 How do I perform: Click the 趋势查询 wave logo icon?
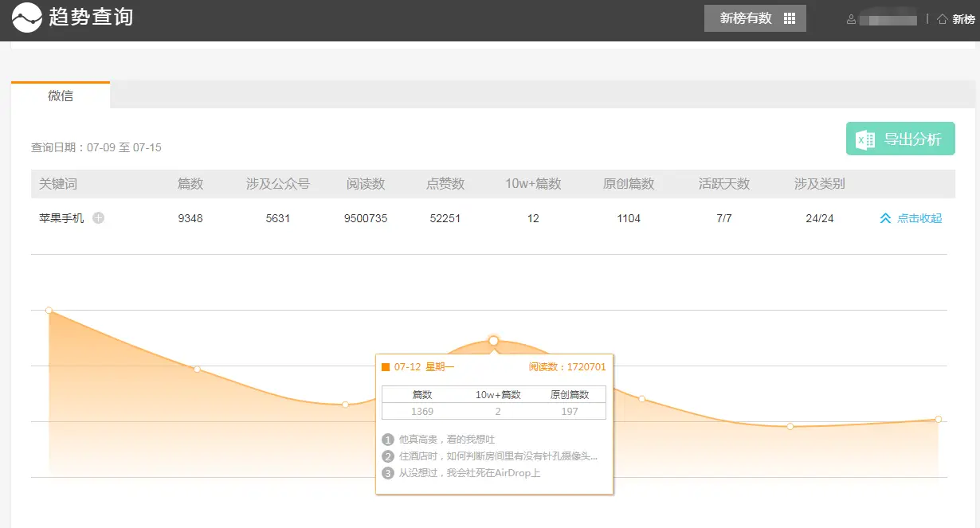(x=26, y=18)
